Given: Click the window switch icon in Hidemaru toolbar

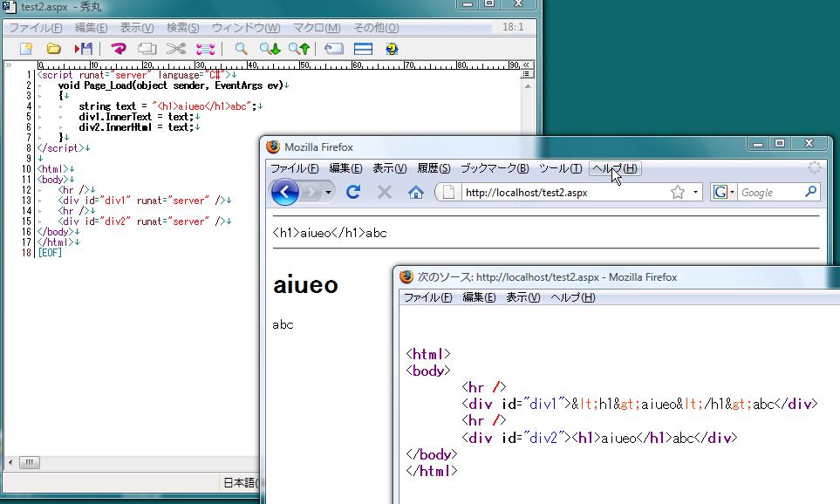Looking at the screenshot, I should 334,50.
